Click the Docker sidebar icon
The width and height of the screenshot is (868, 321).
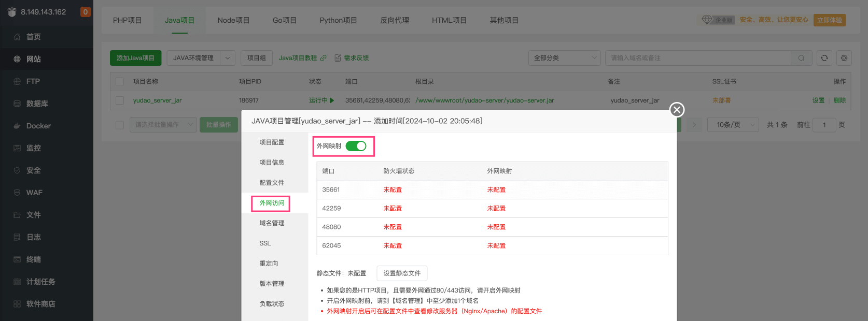coord(17,126)
